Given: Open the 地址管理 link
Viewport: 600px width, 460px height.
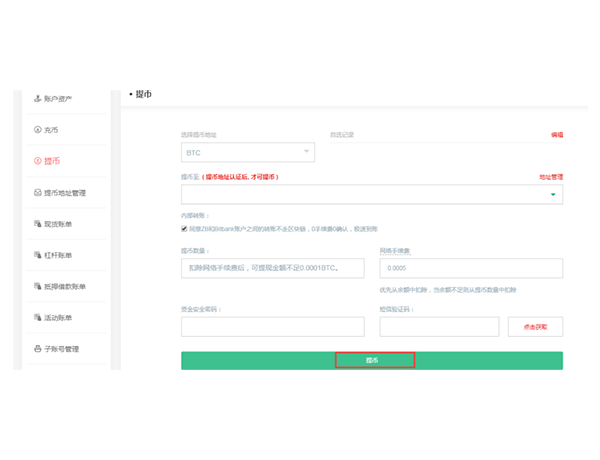Looking at the screenshot, I should 551,176.
